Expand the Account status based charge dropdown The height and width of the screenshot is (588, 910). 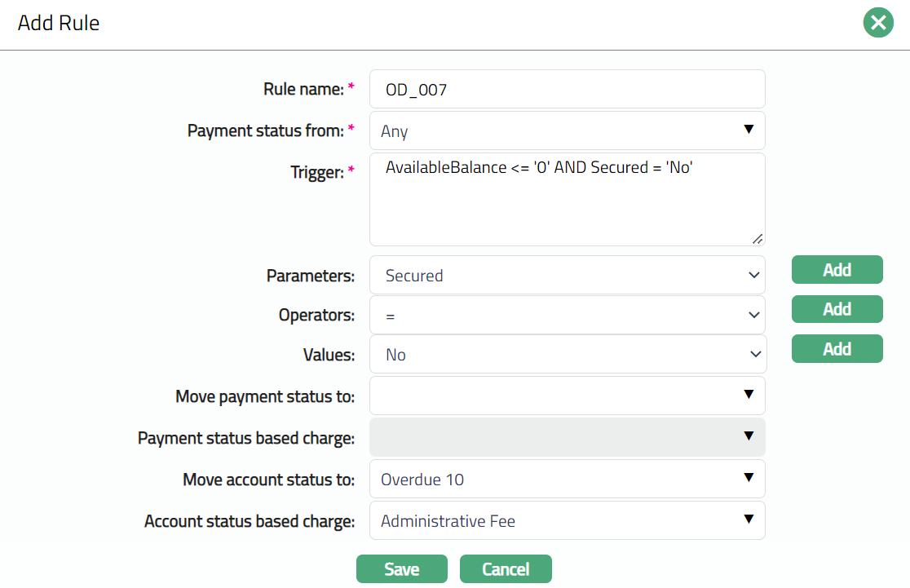pyautogui.click(x=567, y=520)
